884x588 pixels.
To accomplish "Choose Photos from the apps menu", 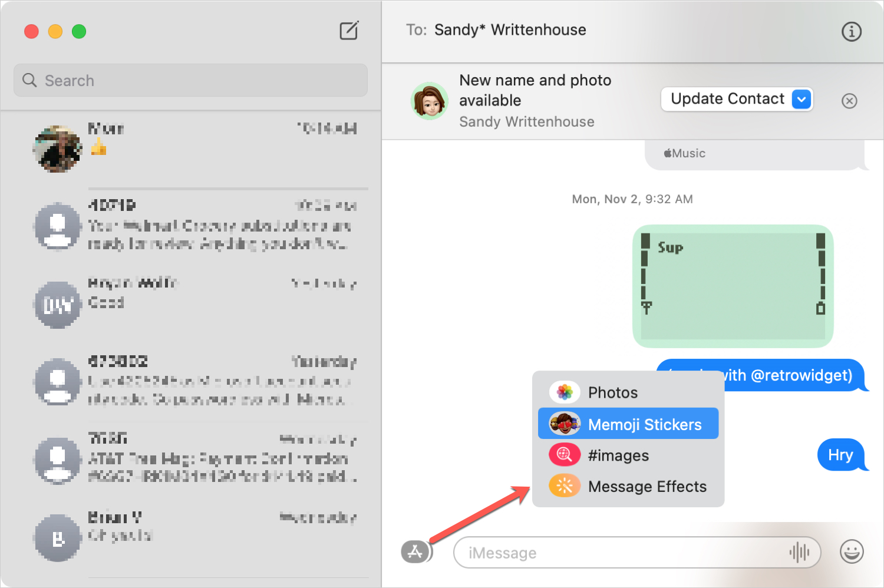I will [628, 392].
